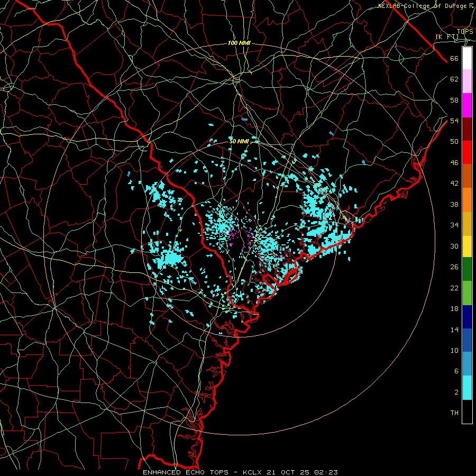Click the 38 value on the scale
Screen dimensions: 476x476
454,204
